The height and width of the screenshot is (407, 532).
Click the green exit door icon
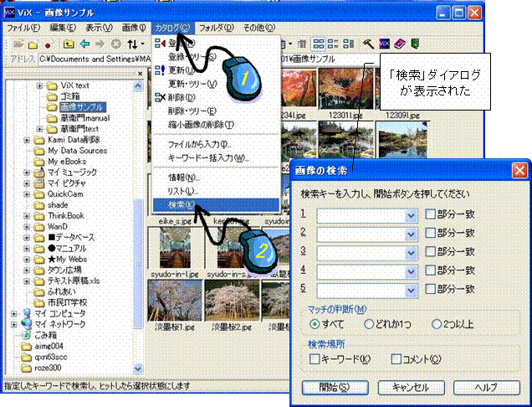(413, 43)
